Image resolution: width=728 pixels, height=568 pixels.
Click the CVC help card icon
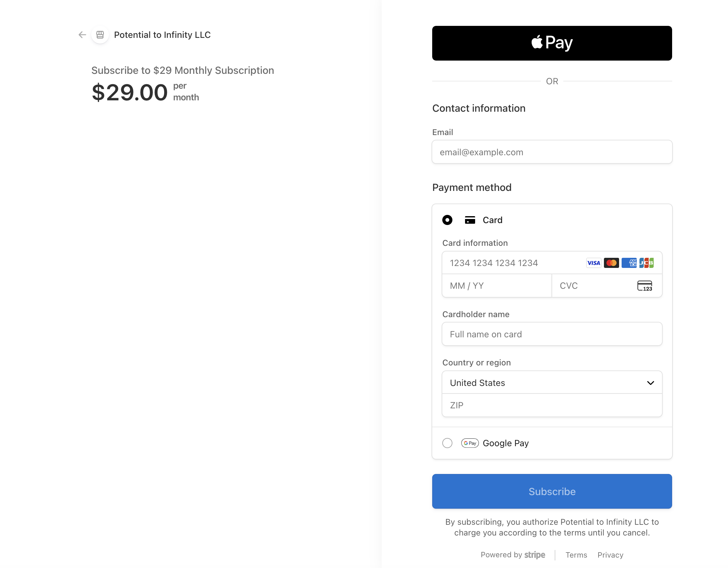[645, 286]
